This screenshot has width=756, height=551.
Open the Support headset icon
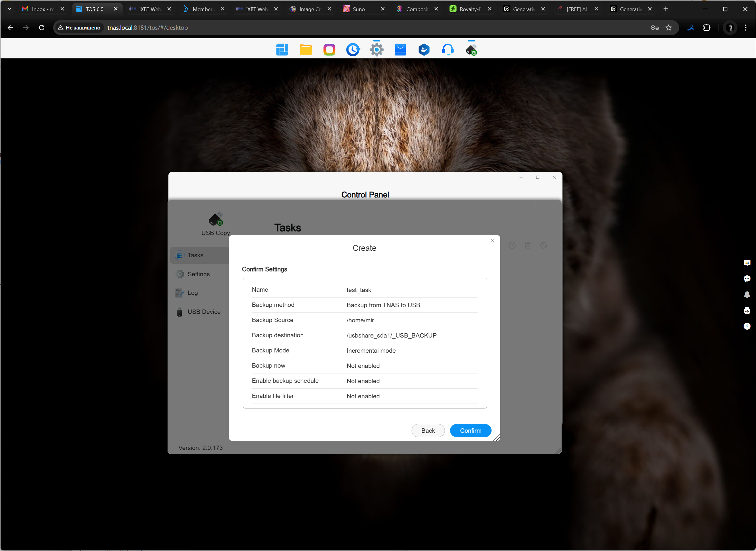pyautogui.click(x=447, y=50)
